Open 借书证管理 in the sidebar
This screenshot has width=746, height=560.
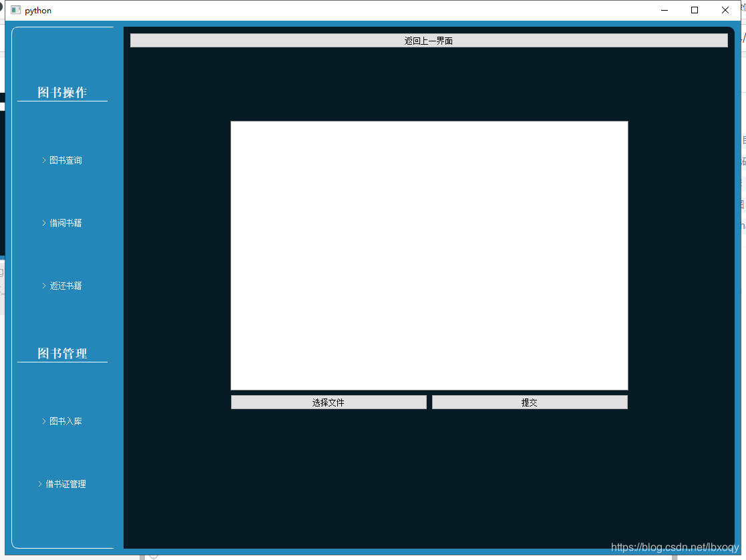[62, 484]
